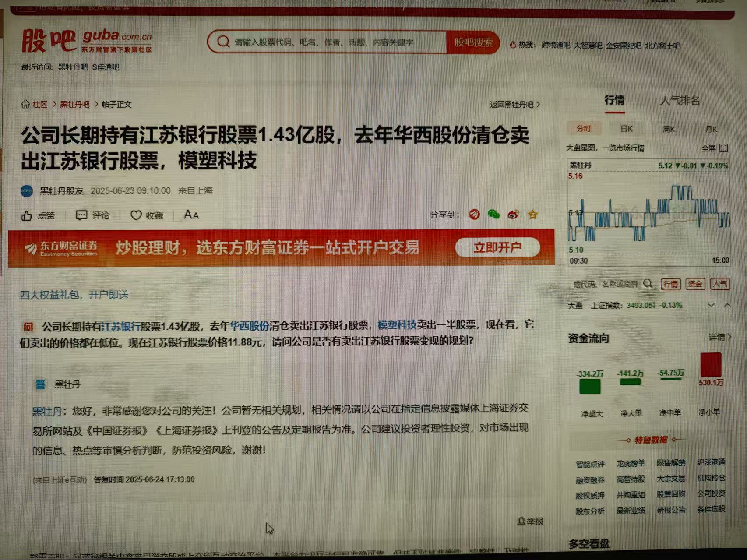Click the sidebar 资金 button
The height and width of the screenshot is (560, 747).
pos(695,284)
